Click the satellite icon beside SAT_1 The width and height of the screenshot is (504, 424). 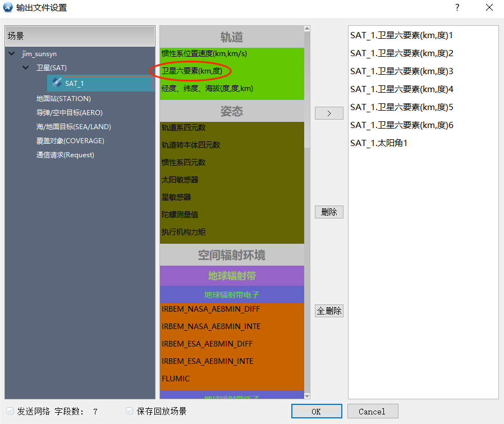pyautogui.click(x=57, y=83)
